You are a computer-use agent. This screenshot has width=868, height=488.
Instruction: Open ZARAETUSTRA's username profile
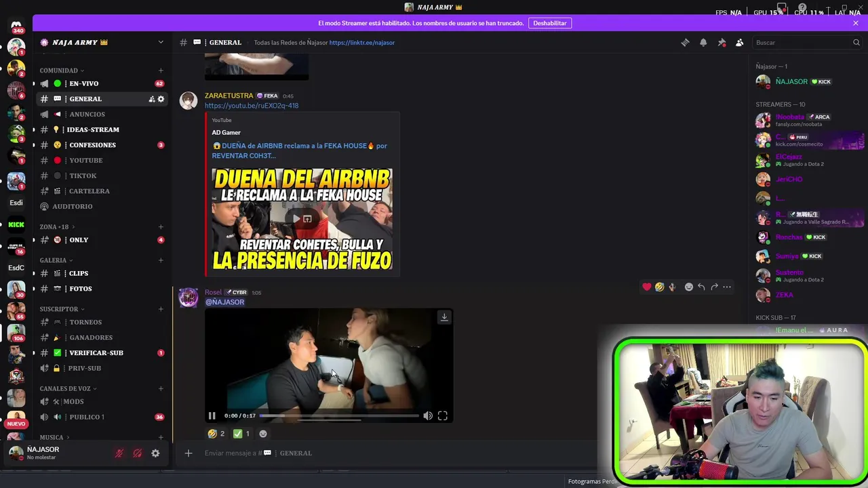(x=229, y=96)
